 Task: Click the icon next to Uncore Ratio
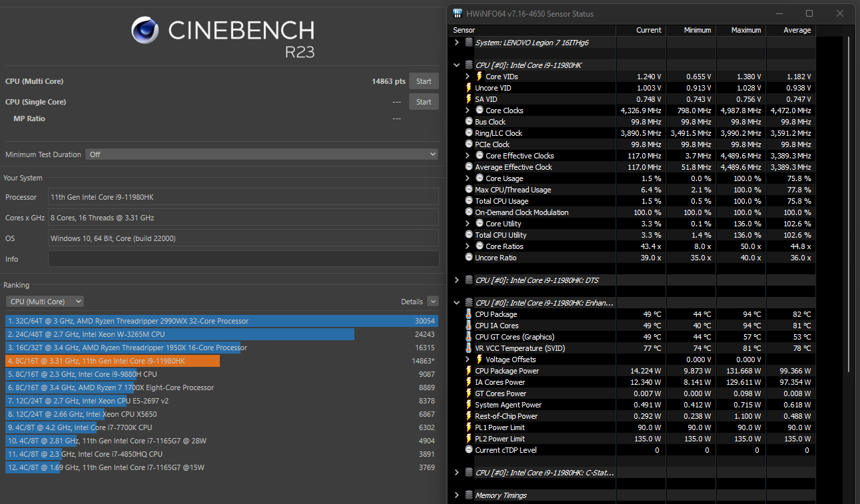[469, 258]
